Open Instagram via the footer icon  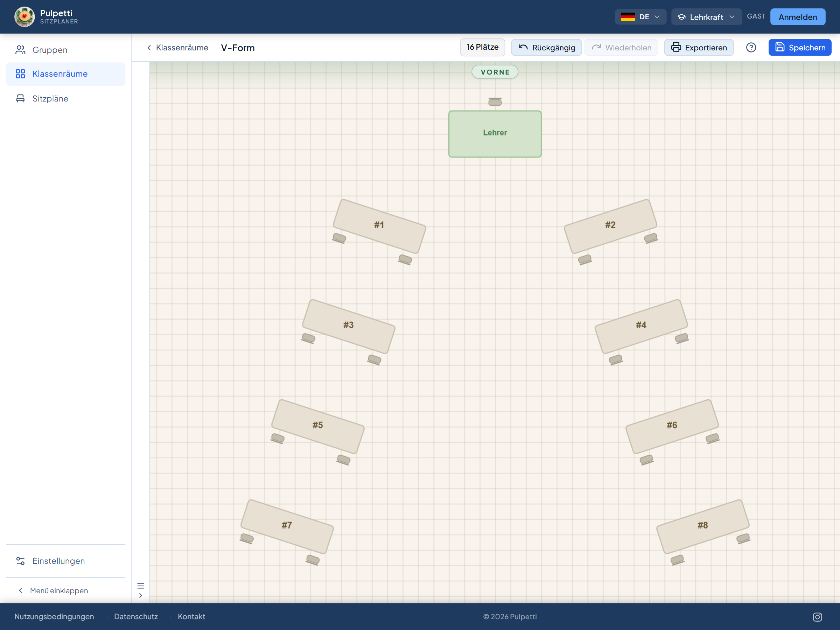pos(817,617)
